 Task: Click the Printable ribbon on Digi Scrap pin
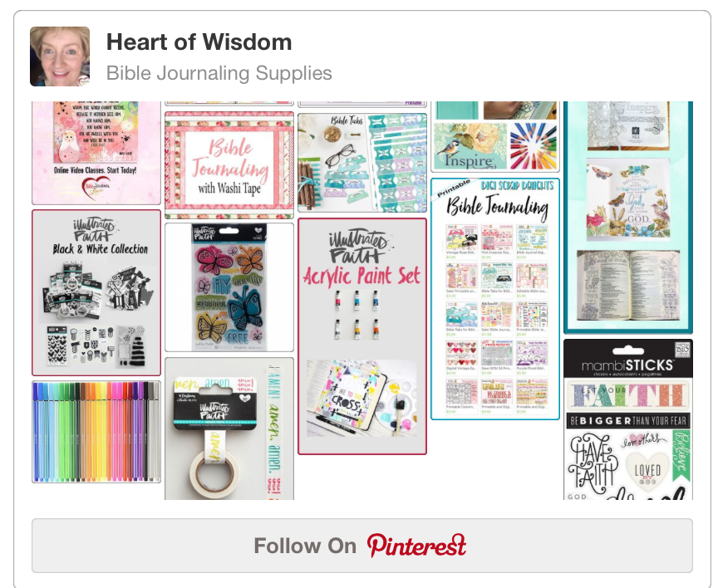tap(454, 189)
